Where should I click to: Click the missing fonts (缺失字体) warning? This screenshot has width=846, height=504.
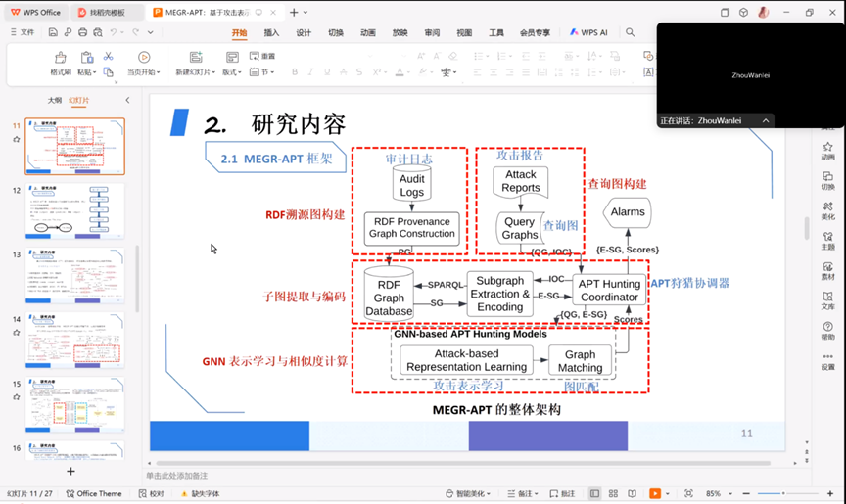pyautogui.click(x=200, y=494)
